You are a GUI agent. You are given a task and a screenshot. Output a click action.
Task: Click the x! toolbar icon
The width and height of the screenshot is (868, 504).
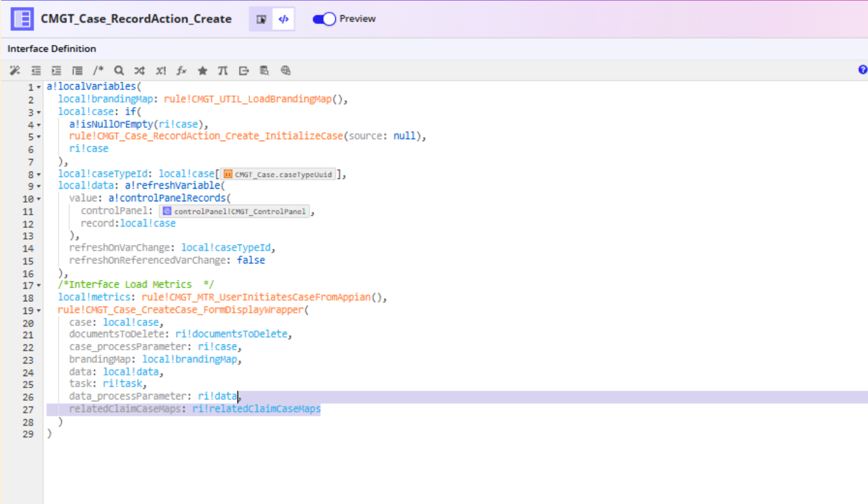(161, 71)
